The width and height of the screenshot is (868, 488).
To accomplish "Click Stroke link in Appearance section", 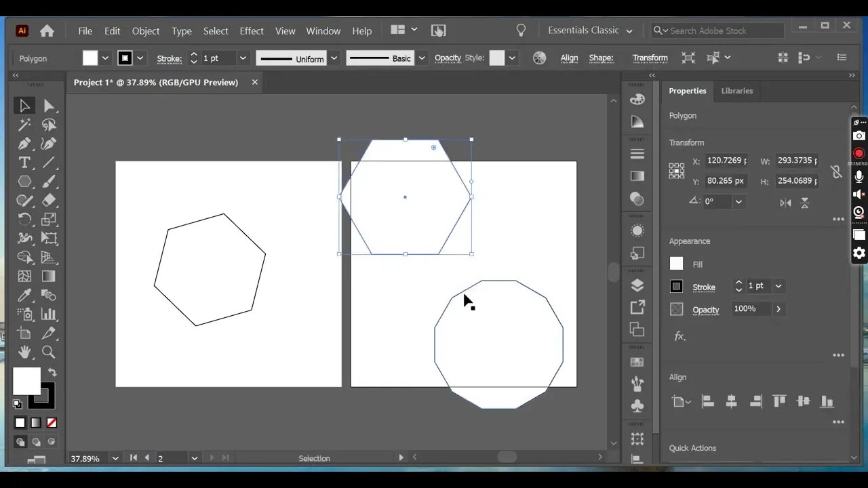I will point(703,287).
